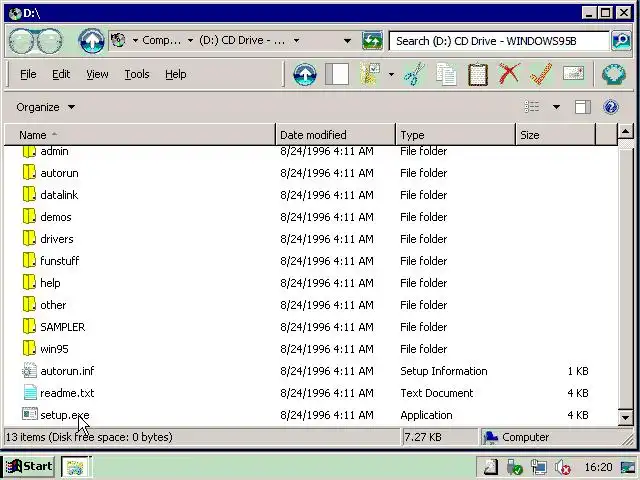Click the explorer window taskbar button
The image size is (640, 480).
pyautogui.click(x=76, y=467)
